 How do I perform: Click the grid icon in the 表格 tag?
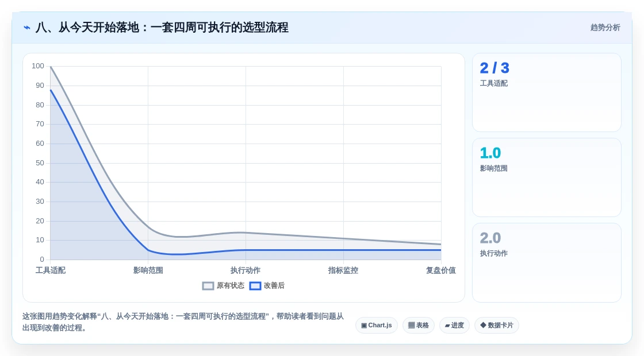411,325
